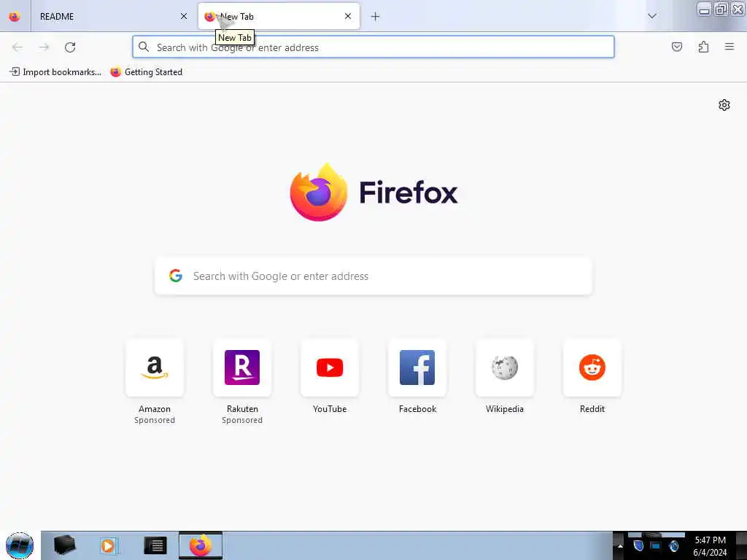Close the README tab
747x560 pixels.
[184, 16]
